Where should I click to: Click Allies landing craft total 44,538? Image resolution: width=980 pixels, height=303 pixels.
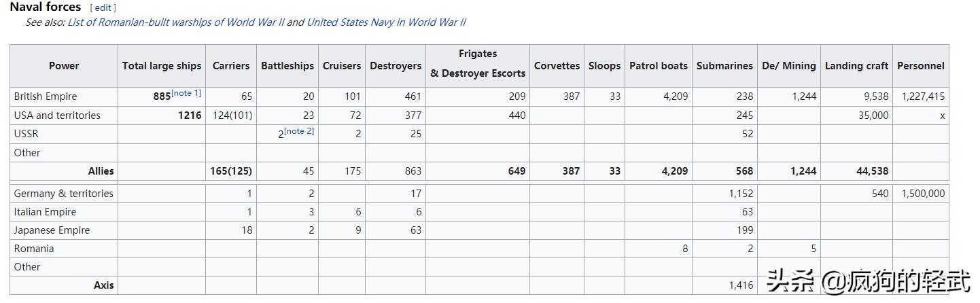tap(873, 171)
